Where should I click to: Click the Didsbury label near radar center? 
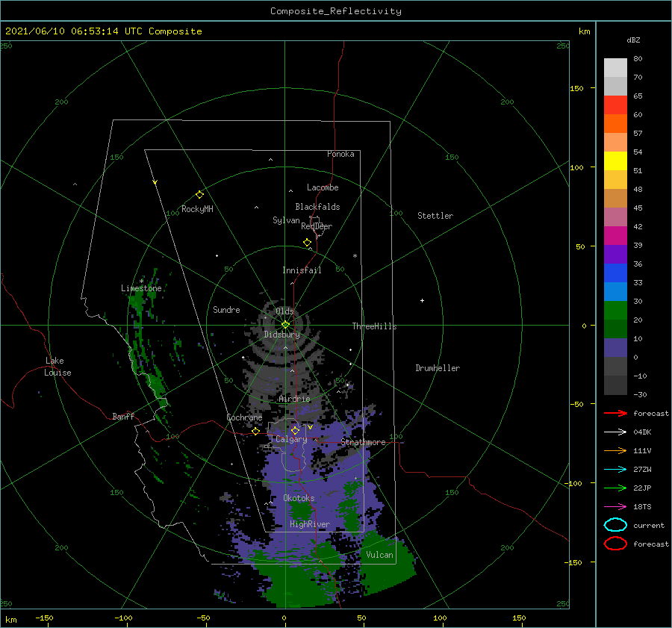tap(281, 335)
